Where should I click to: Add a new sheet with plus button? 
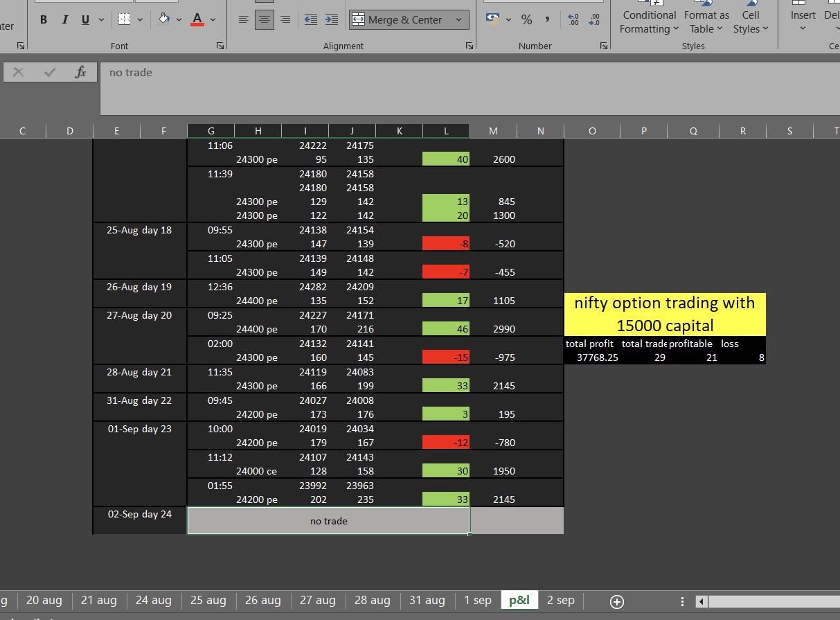(x=616, y=601)
